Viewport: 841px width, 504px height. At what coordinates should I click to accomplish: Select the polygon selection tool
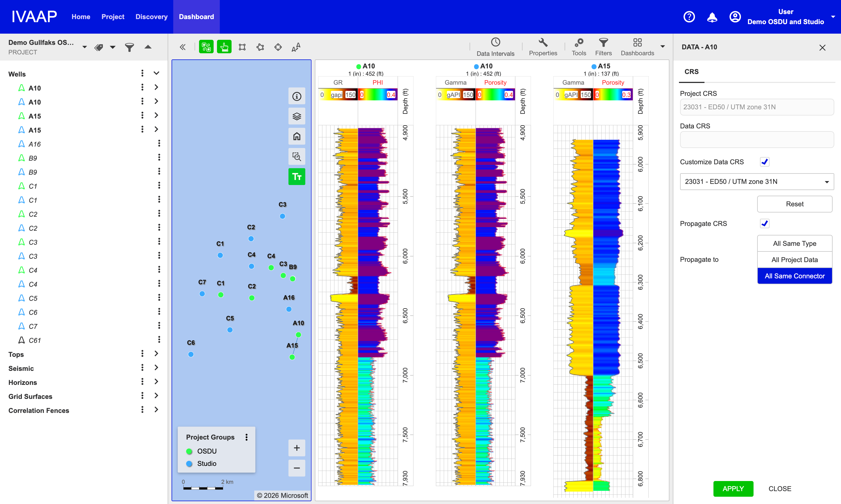260,47
